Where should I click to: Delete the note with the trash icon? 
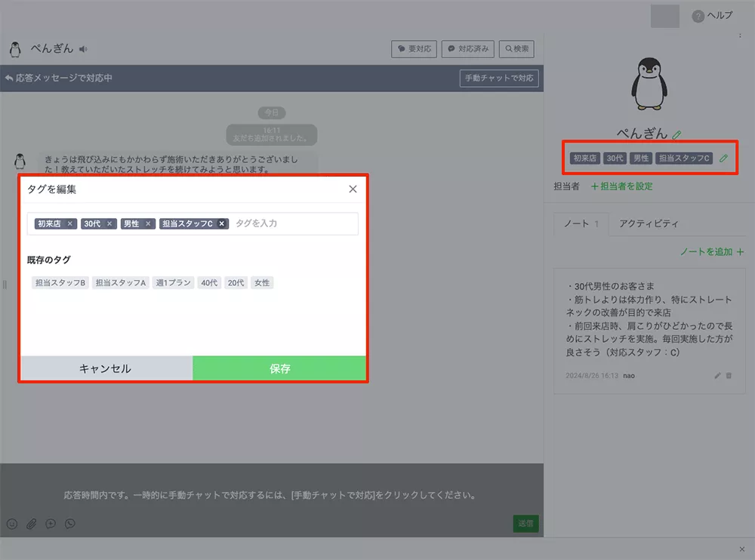[x=729, y=375]
